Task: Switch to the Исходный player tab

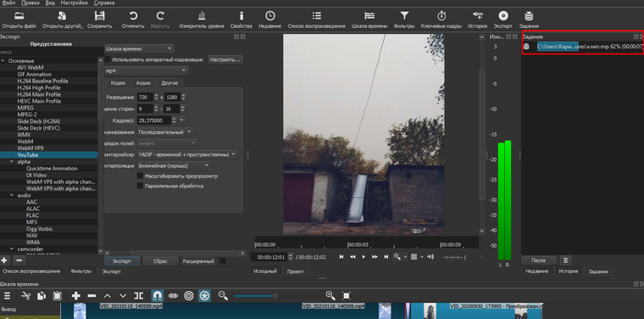Action: pos(265,271)
